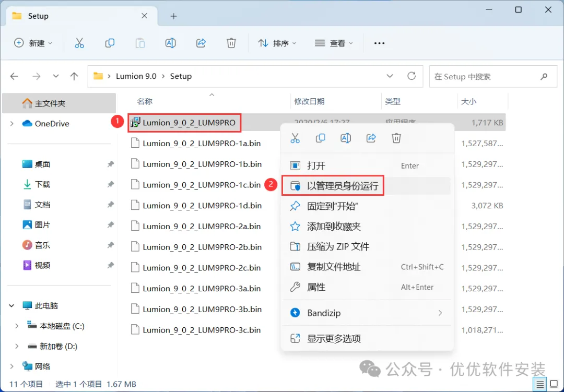
Task: Open 音乐 in the sidebar
Action: [x=42, y=245]
